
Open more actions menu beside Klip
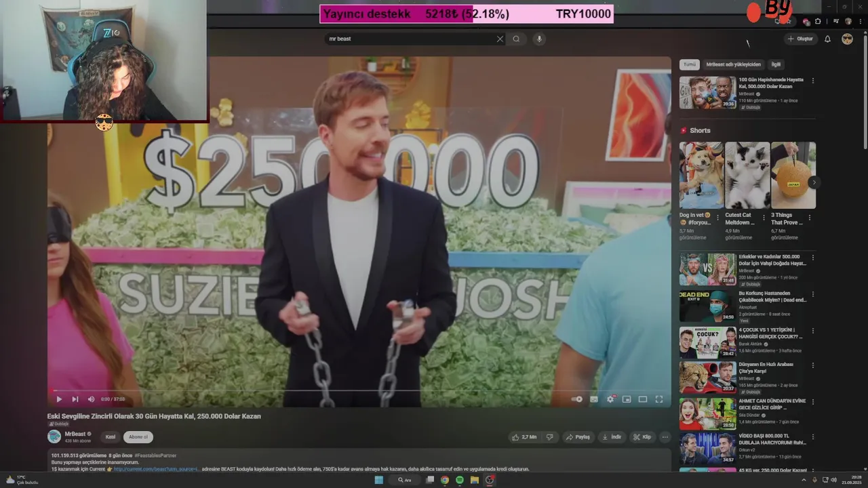click(665, 437)
